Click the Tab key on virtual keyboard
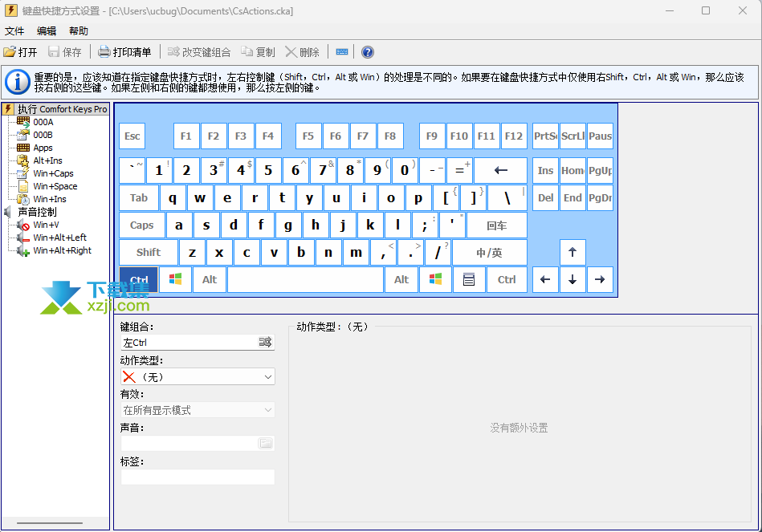Image resolution: width=762 pixels, height=532 pixels. 138,197
